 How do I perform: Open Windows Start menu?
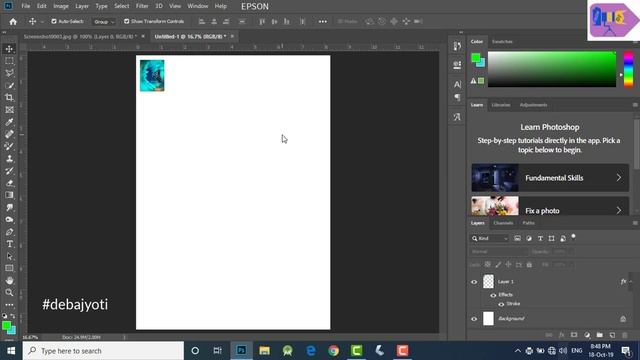click(x=11, y=351)
